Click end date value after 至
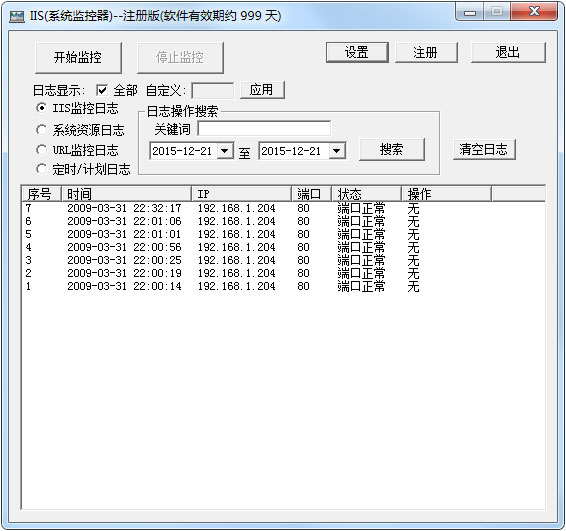The width and height of the screenshot is (566, 531). click(x=291, y=151)
